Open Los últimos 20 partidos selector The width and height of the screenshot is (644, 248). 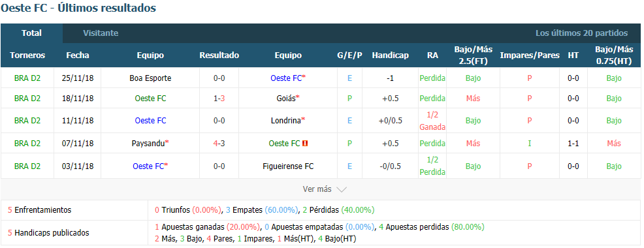tap(581, 33)
